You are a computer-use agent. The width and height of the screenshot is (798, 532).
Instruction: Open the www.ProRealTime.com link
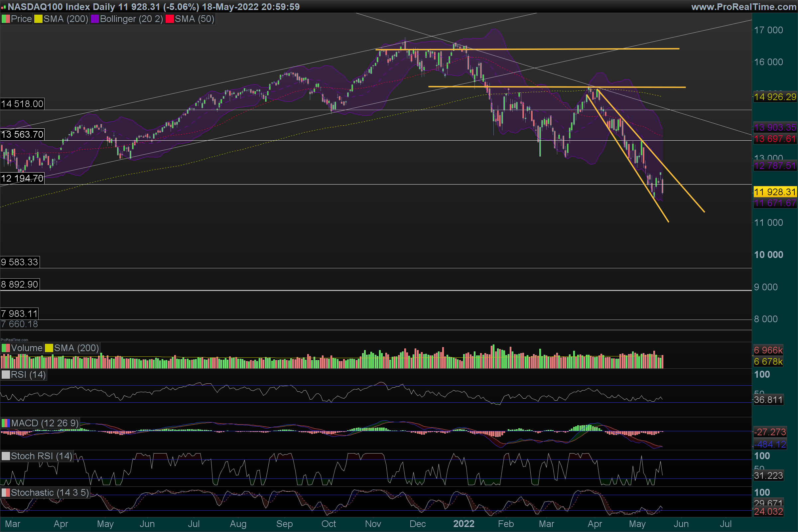(744, 7)
